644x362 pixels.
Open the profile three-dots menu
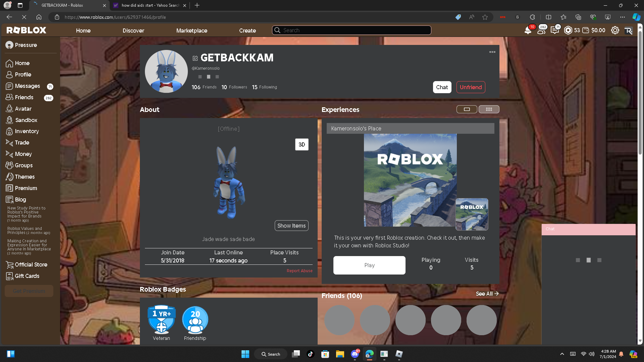[492, 52]
